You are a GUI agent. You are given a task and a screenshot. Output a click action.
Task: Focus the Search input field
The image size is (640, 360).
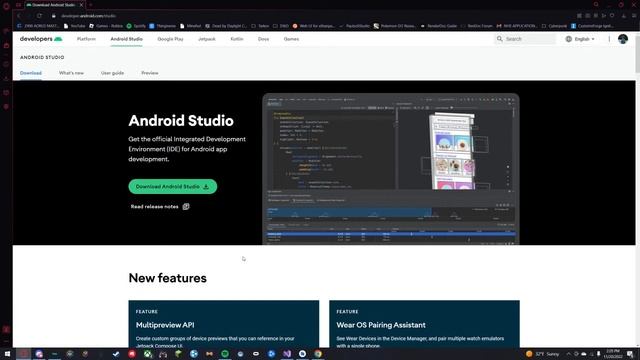click(525, 39)
